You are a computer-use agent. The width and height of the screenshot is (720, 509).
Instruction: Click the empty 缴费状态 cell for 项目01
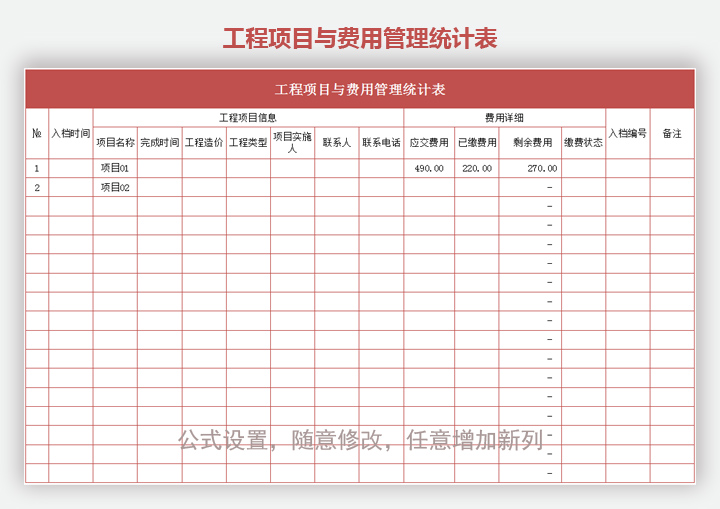pos(584,168)
